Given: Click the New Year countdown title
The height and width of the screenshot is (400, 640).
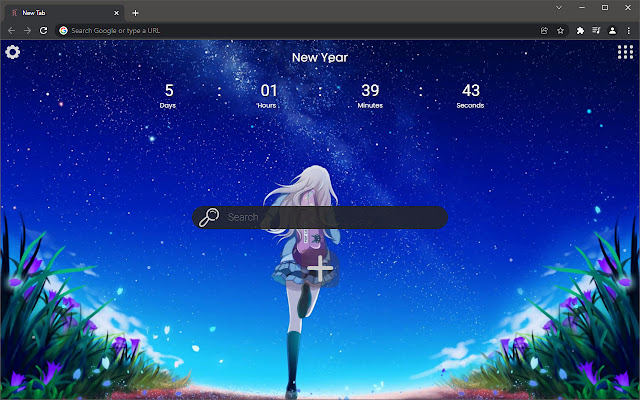Looking at the screenshot, I should (320, 58).
